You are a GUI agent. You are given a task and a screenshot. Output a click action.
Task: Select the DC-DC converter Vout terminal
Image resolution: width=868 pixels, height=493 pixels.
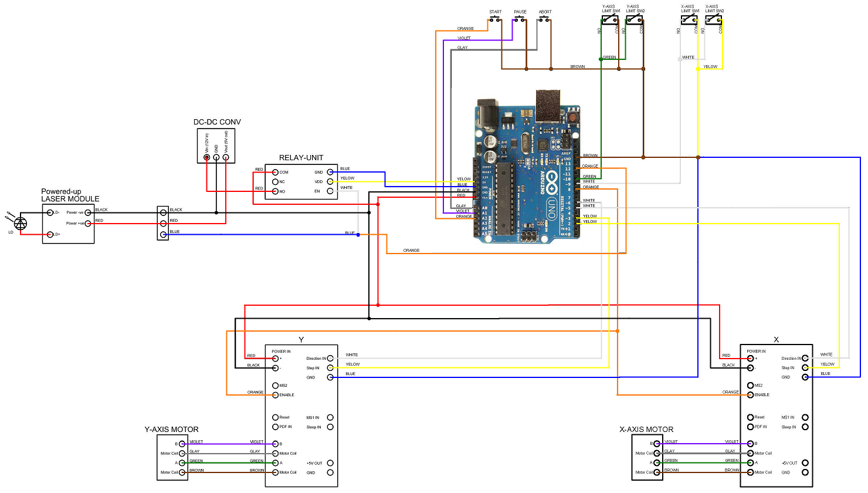(226, 157)
